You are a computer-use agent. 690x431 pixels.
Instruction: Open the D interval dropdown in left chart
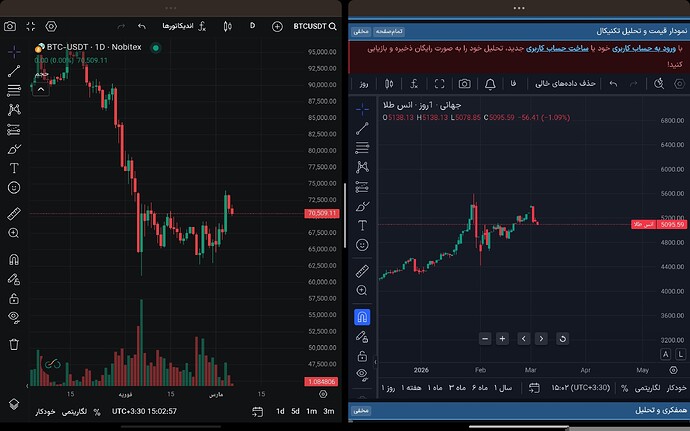point(252,26)
